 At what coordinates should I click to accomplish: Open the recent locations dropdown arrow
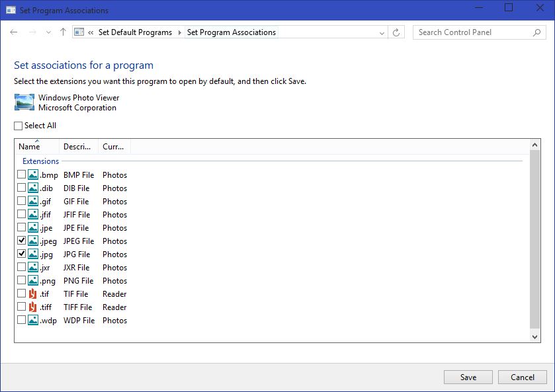(48, 32)
